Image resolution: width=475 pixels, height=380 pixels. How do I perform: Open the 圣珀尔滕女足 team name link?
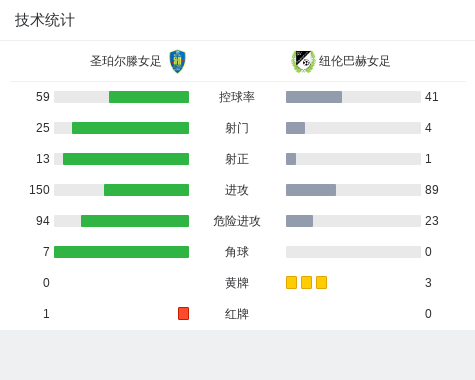coord(126,61)
